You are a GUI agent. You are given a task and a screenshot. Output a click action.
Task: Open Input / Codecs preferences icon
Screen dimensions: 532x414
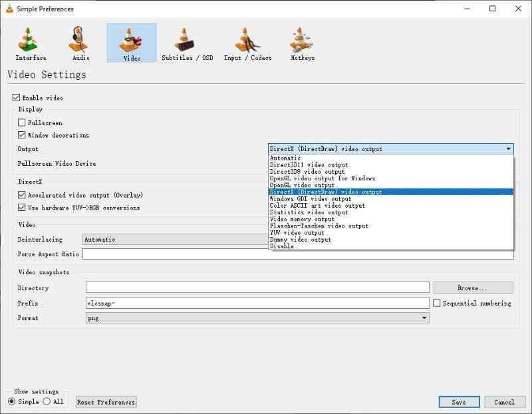(x=247, y=40)
